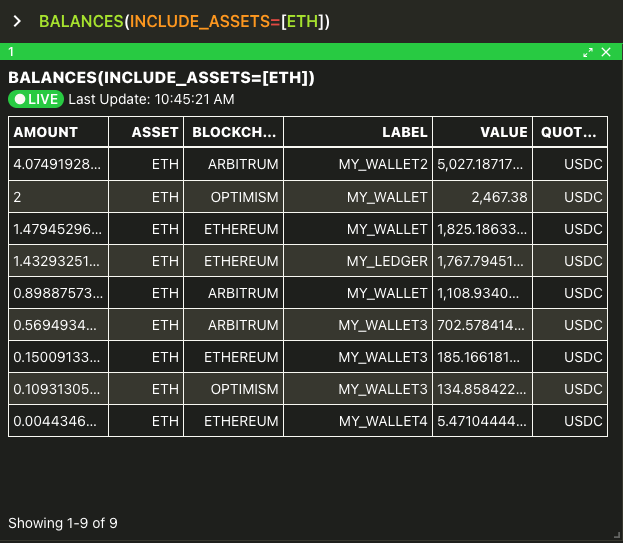The width and height of the screenshot is (623, 543).
Task: Close the balances result panel
Action: point(606,52)
